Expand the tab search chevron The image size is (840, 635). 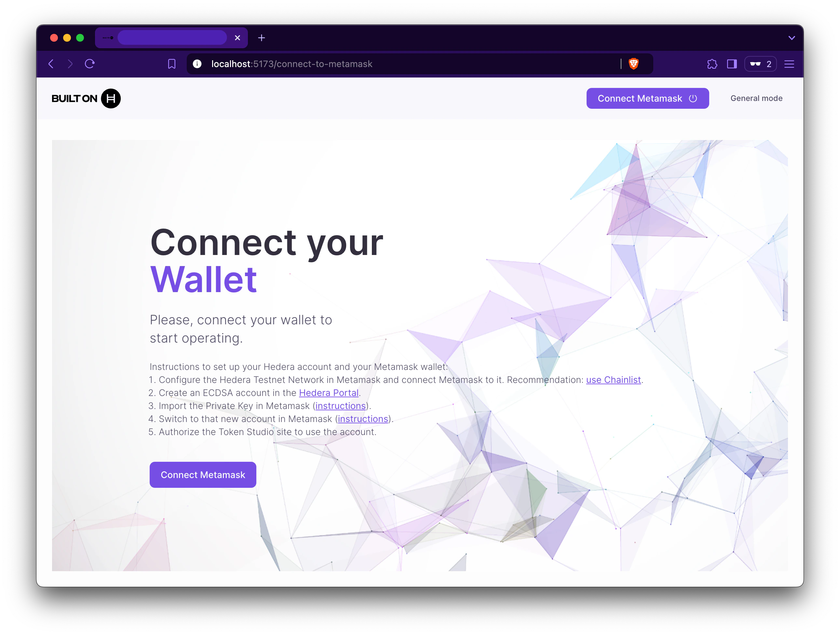click(x=792, y=38)
